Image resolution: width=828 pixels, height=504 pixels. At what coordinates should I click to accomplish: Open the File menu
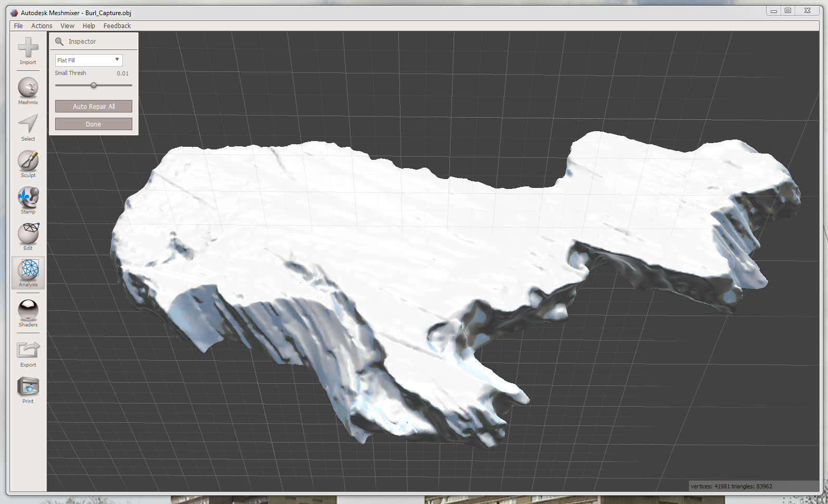(18, 26)
